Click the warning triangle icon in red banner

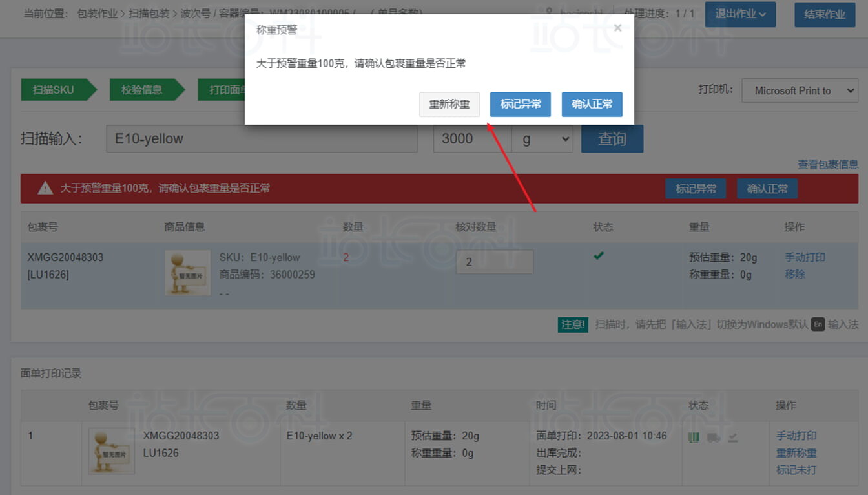click(x=45, y=188)
